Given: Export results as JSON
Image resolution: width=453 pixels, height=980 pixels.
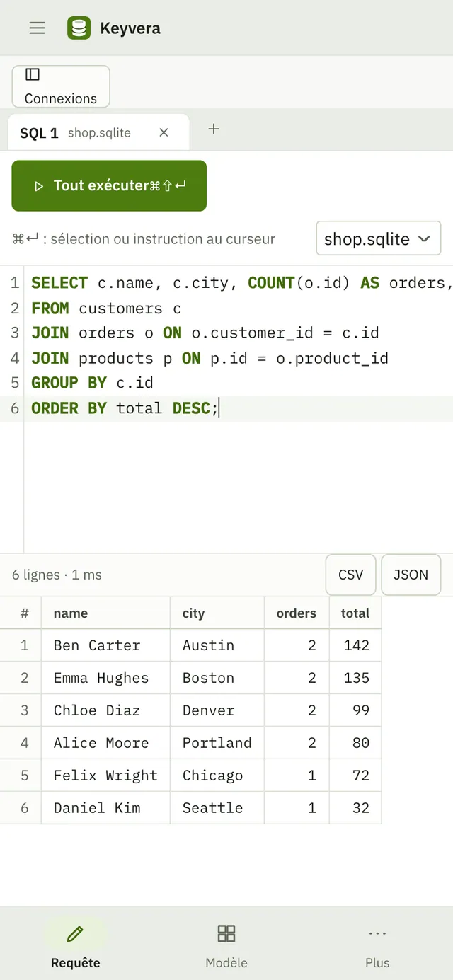Looking at the screenshot, I should [411, 575].
